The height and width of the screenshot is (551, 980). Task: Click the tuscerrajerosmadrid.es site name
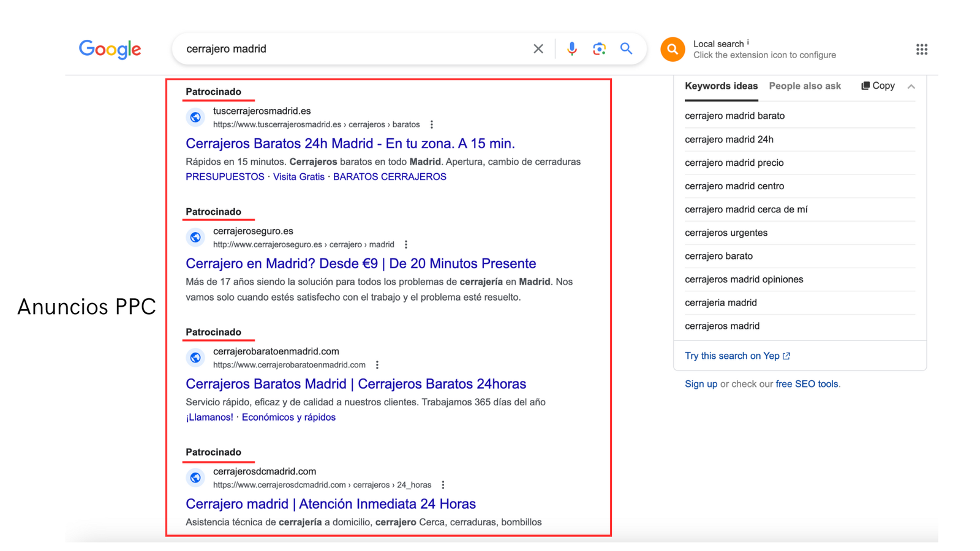(262, 111)
